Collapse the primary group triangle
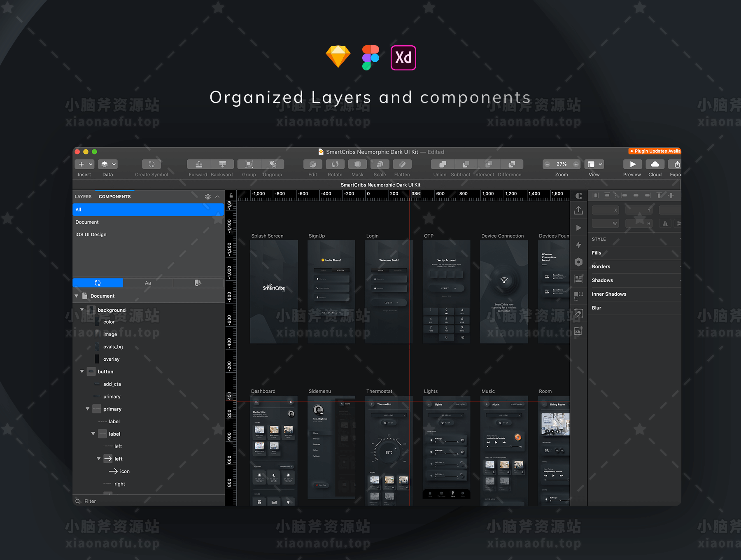 click(x=88, y=409)
